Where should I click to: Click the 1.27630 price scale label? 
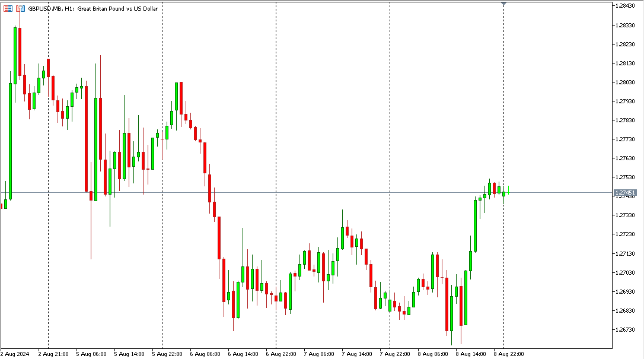(x=625, y=158)
